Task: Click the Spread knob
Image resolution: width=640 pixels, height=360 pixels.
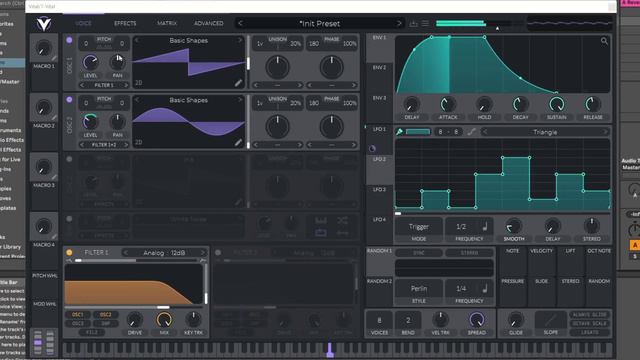Action: coord(476,320)
